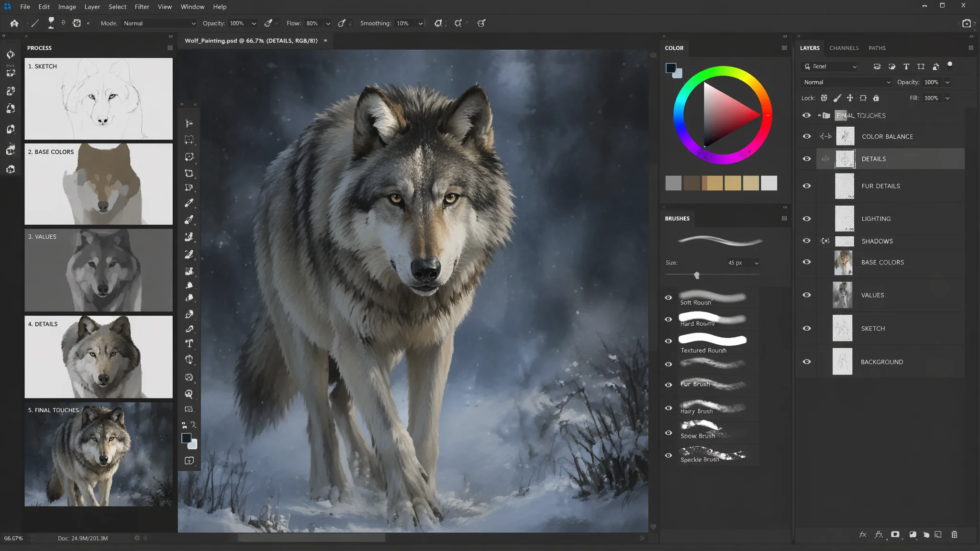Open the brush Mode dropdown
980x551 pixels.
[x=159, y=23]
